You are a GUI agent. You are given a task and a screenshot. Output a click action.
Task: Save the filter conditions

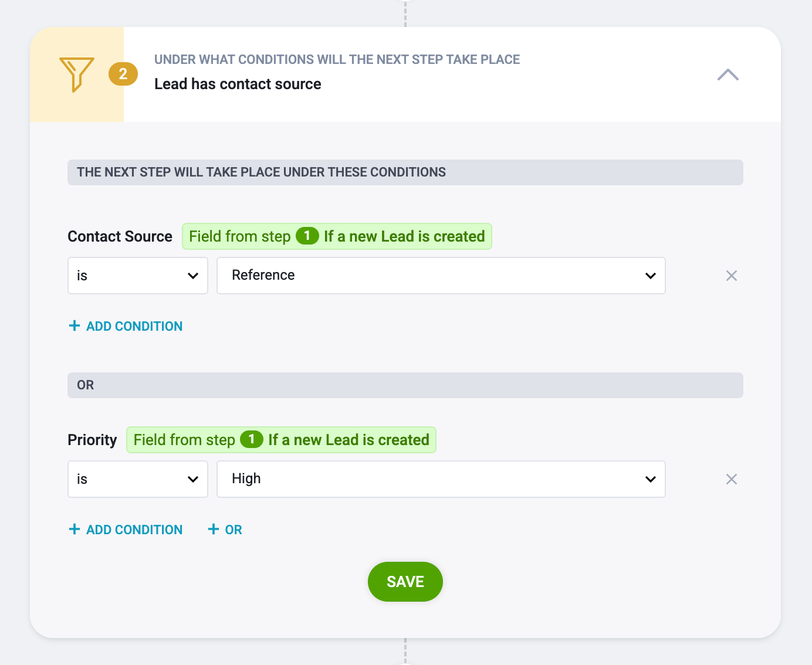click(405, 582)
